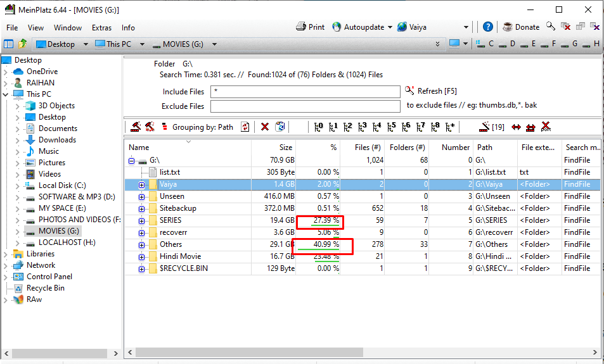Click the Print printer icon

click(301, 27)
